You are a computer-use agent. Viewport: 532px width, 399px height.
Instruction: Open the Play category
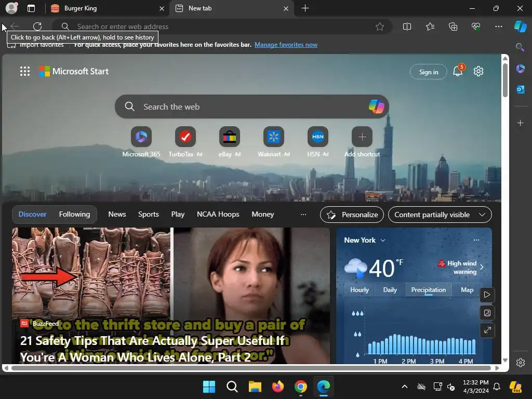178,215
